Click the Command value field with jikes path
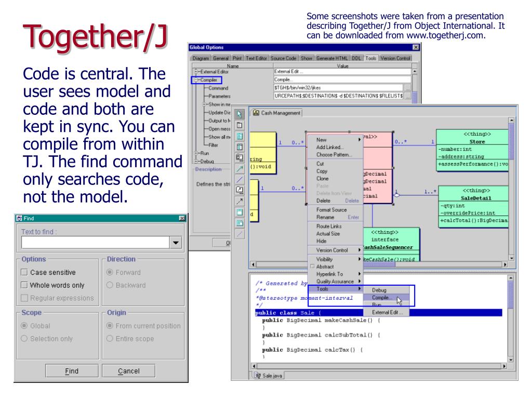 coord(338,88)
